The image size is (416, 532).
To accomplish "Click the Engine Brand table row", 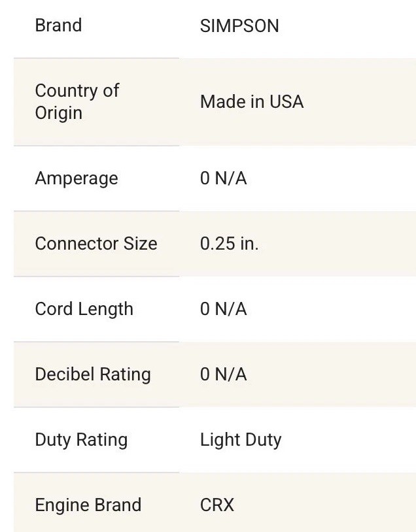I will [x=215, y=502].
